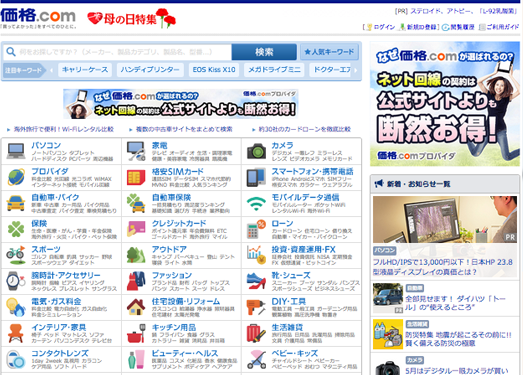Click the yellow car icon for 自動車・バイク
Screen dimensions: 523x375
click(x=16, y=203)
